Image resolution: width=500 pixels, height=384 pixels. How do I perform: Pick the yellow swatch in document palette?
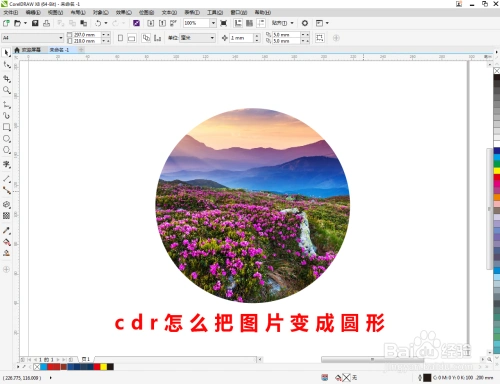(104, 367)
